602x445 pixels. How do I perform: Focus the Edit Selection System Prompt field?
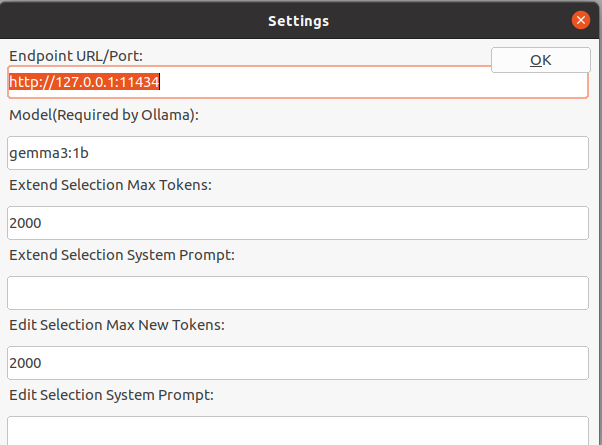tap(298, 431)
